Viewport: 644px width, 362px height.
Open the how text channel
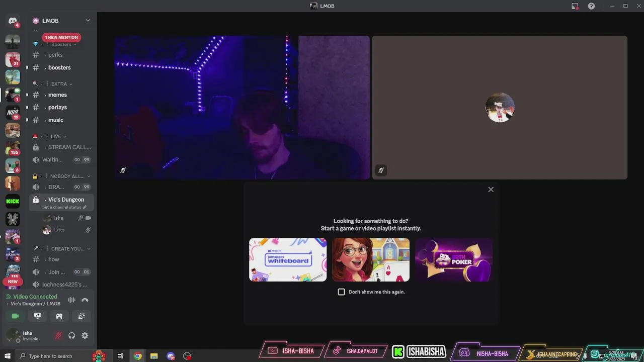61,259
